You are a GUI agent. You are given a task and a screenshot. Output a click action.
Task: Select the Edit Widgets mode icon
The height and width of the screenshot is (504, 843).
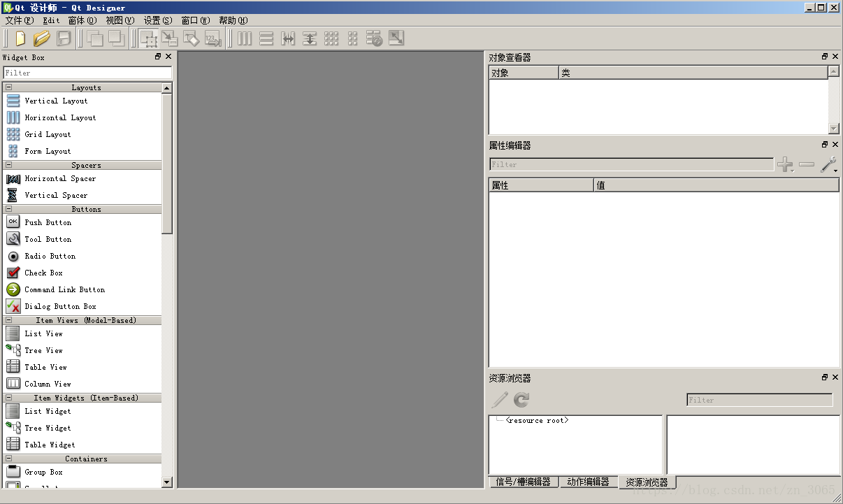click(148, 38)
